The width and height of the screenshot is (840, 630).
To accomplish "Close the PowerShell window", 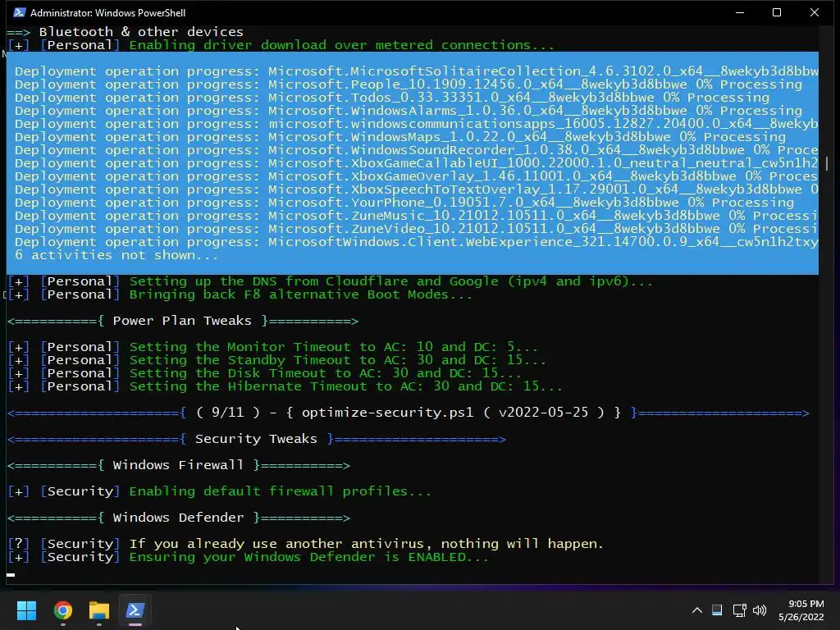I will coord(815,12).
